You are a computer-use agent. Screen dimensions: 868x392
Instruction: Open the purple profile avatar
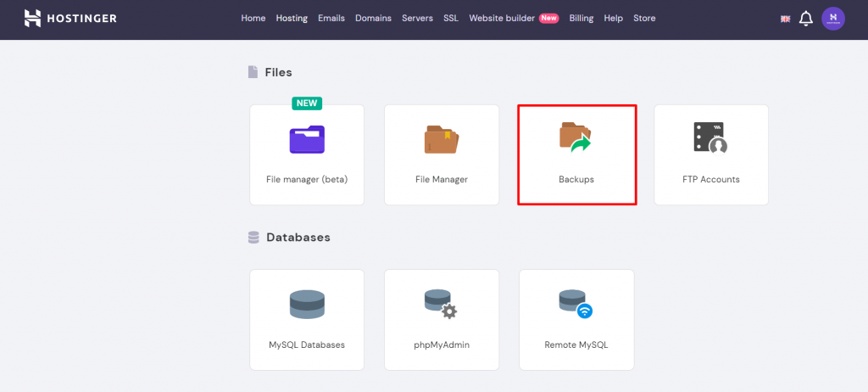tap(833, 19)
